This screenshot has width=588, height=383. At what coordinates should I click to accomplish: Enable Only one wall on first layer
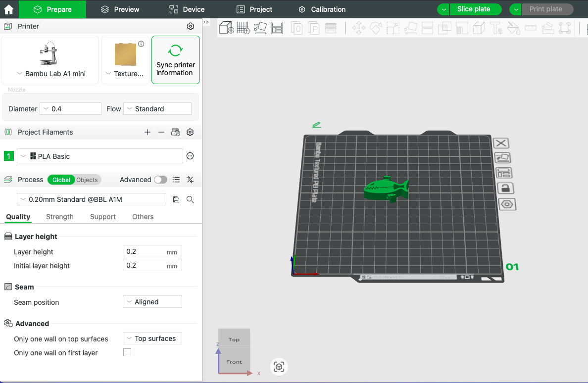pos(127,352)
